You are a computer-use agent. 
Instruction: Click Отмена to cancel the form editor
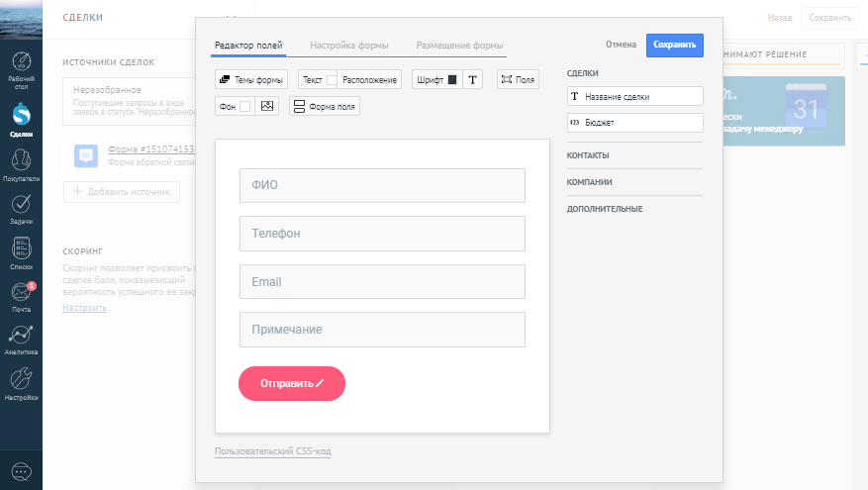click(x=621, y=45)
